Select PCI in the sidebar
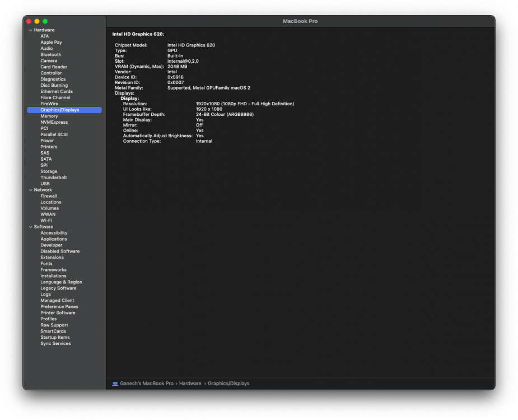The width and height of the screenshot is (518, 420). [44, 129]
